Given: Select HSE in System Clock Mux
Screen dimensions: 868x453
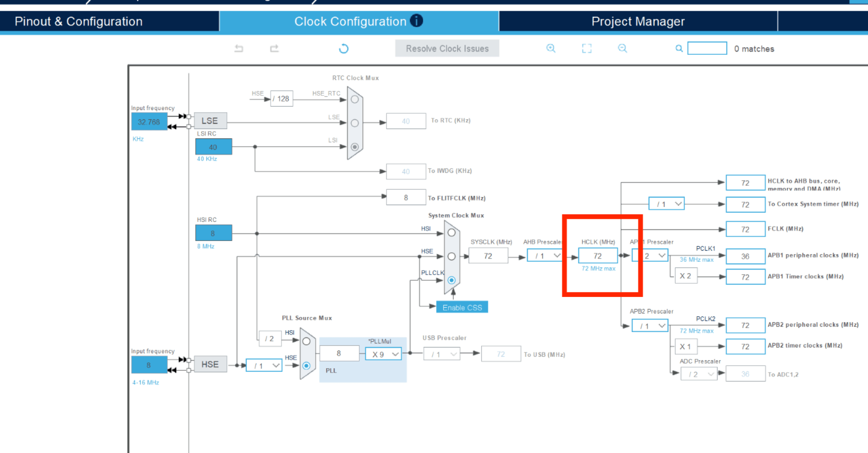Looking at the screenshot, I should (x=451, y=256).
